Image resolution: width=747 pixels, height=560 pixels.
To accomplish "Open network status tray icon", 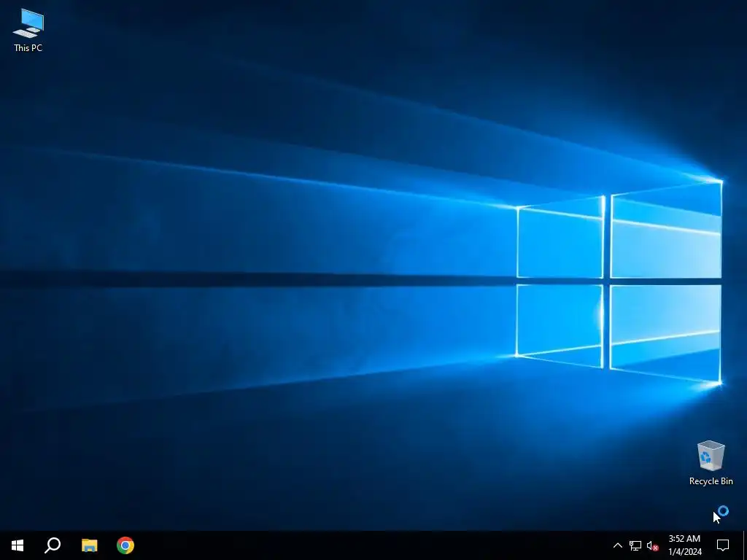I will point(635,545).
